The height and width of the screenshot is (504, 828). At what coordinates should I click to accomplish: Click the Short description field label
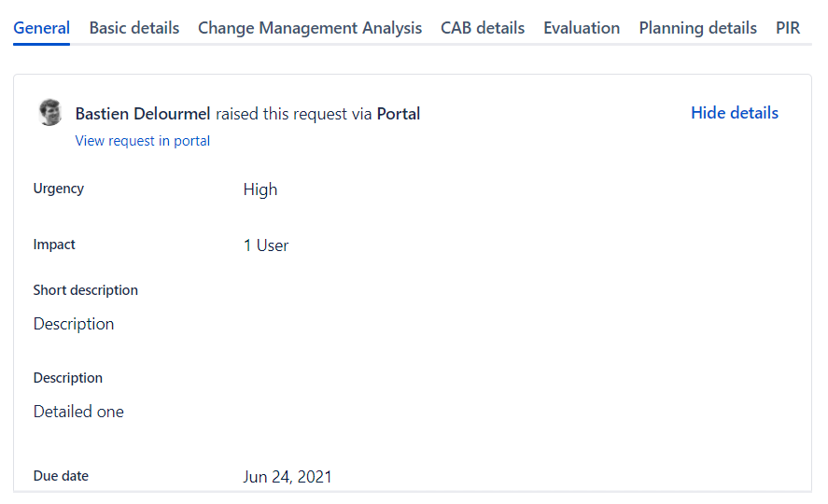pyautogui.click(x=86, y=290)
